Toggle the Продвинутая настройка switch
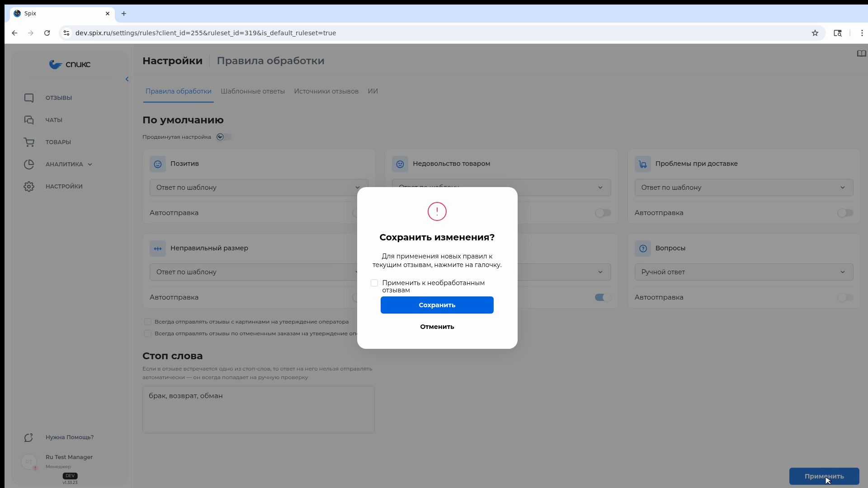Screen dimensions: 868x488 224,137
